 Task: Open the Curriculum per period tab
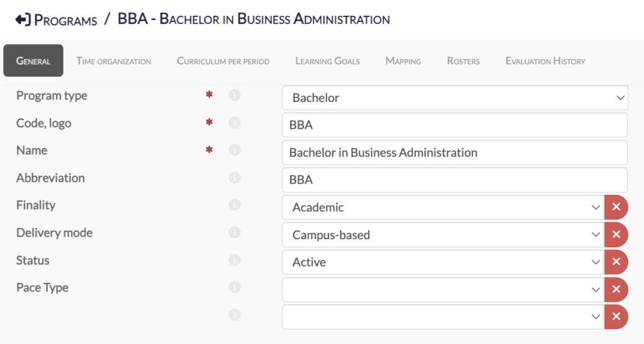click(x=223, y=61)
